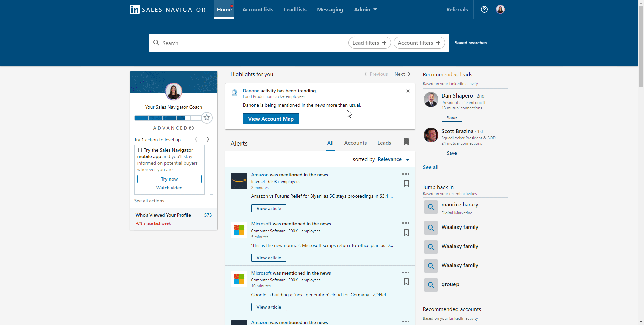Image resolution: width=644 pixels, height=325 pixels.
Task: Click the search icon beside maurice harary
Action: point(431,207)
